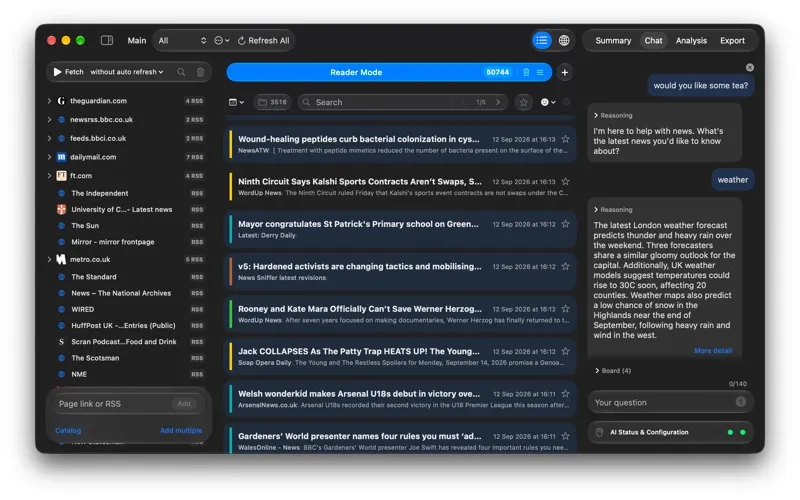Open the Export tab

[x=732, y=40]
